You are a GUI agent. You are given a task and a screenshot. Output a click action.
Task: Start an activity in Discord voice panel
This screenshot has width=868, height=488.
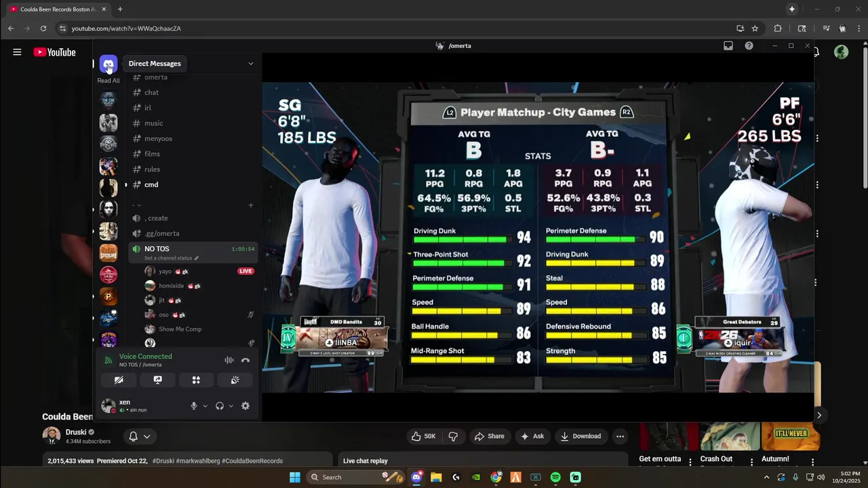click(196, 380)
